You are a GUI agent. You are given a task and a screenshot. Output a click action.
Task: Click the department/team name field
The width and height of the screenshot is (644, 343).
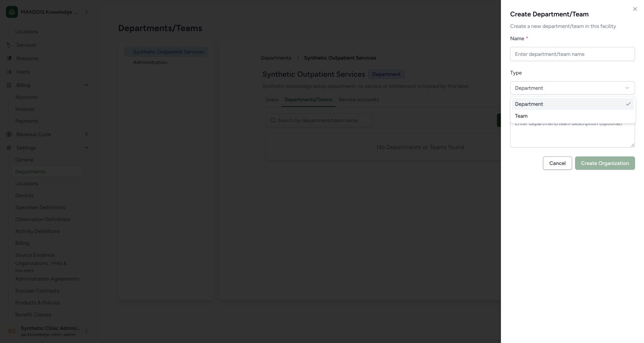[x=572, y=54]
